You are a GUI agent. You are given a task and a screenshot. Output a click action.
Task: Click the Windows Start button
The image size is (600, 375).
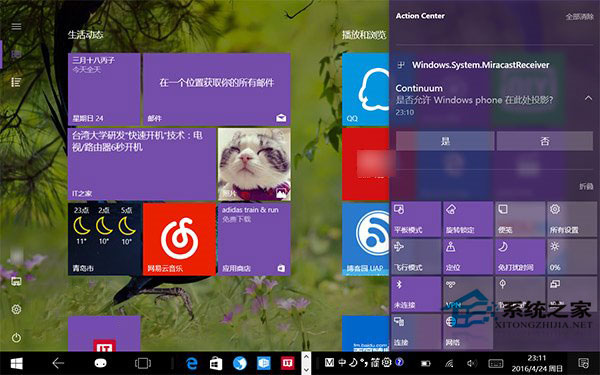[x=16, y=363]
